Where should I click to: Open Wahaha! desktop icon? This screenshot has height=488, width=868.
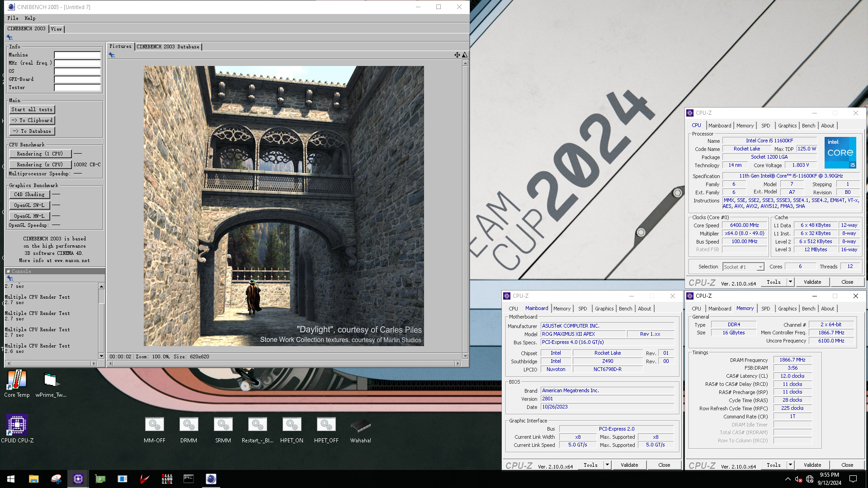click(x=360, y=430)
